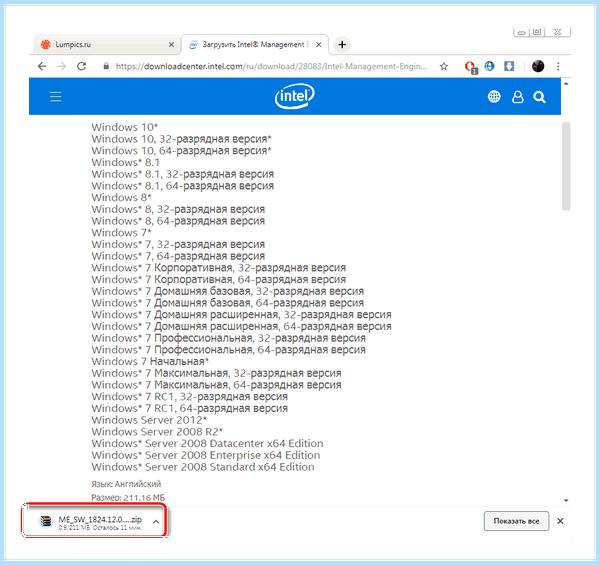Select Windows* Server 2008 Enterprise x64 Edition
The width and height of the screenshot is (600, 565).
(x=205, y=455)
